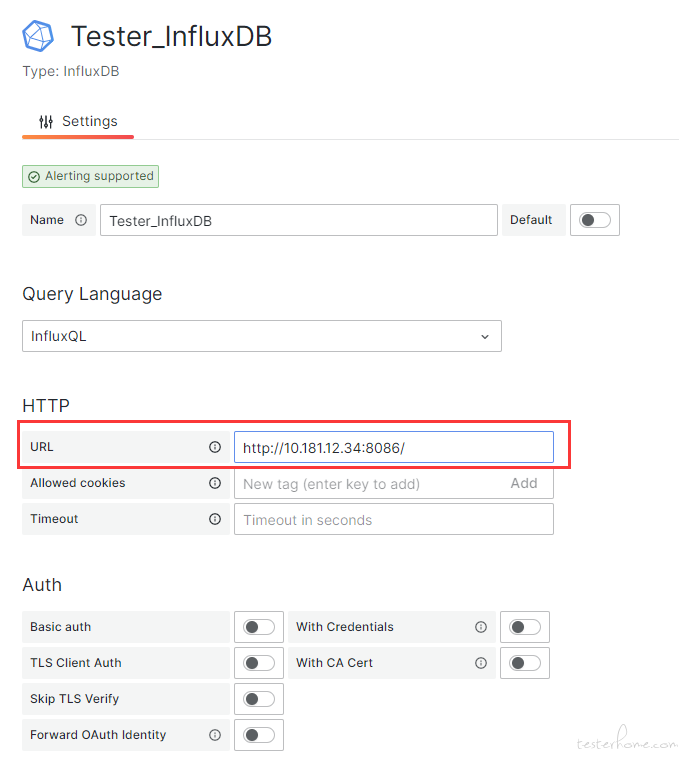
Task: Enable the Skip TLS Verify switch
Action: click(259, 699)
